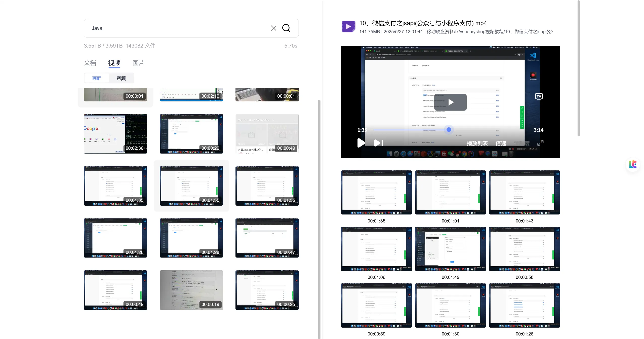Cast video with the TV icon
The height and width of the screenshot is (339, 644).
point(539,97)
